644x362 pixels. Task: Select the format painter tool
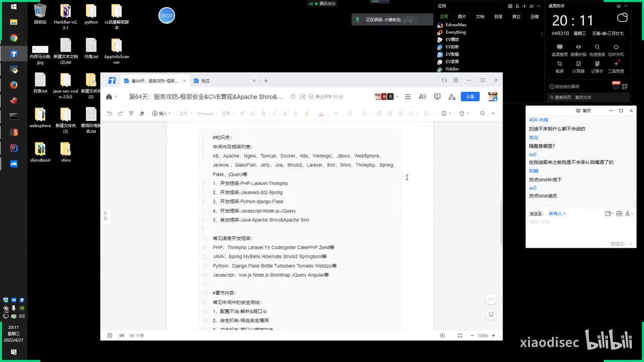coord(131,113)
